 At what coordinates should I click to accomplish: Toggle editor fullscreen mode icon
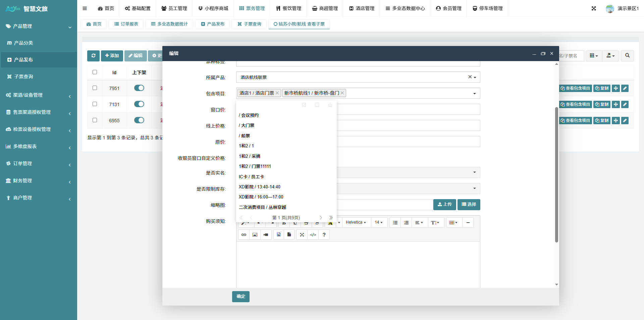[302, 235]
